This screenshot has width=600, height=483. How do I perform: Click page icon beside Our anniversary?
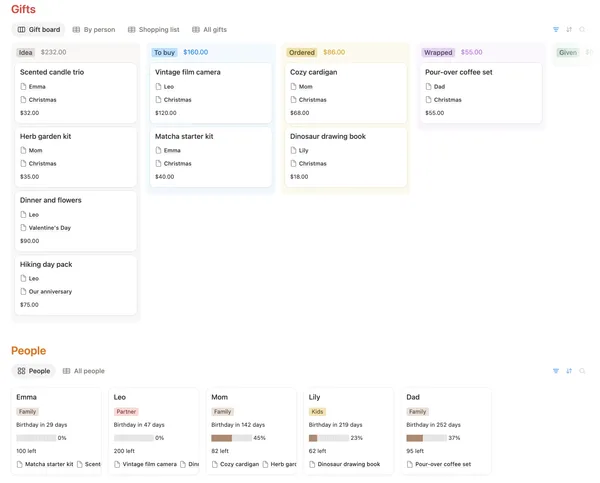(23, 292)
